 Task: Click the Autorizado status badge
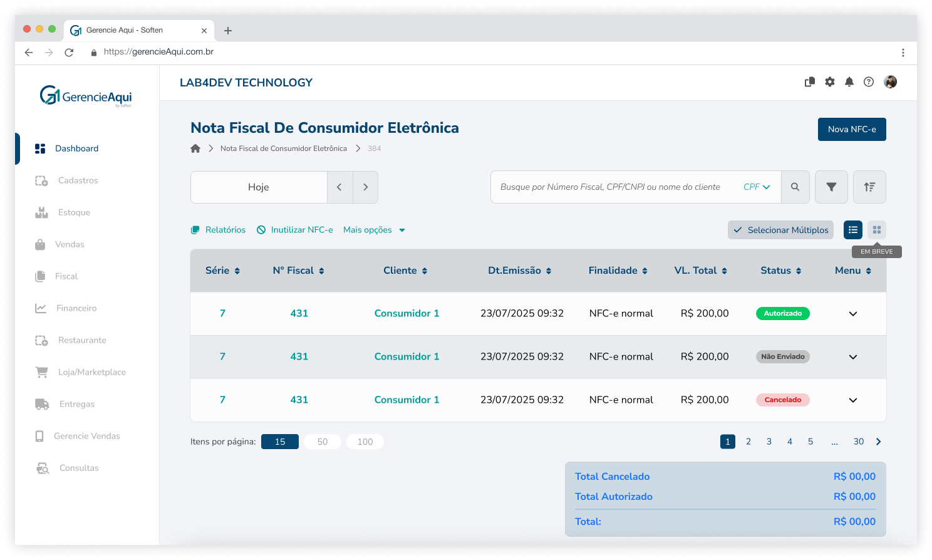click(783, 313)
